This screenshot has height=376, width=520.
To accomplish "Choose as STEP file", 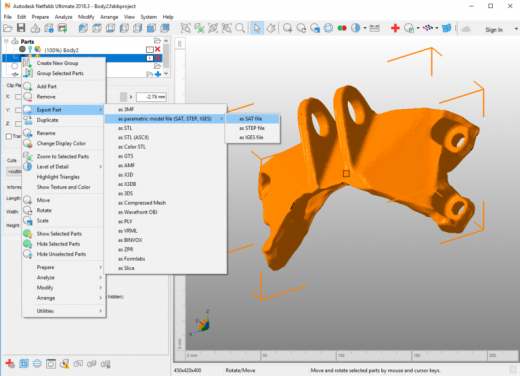I will [252, 128].
